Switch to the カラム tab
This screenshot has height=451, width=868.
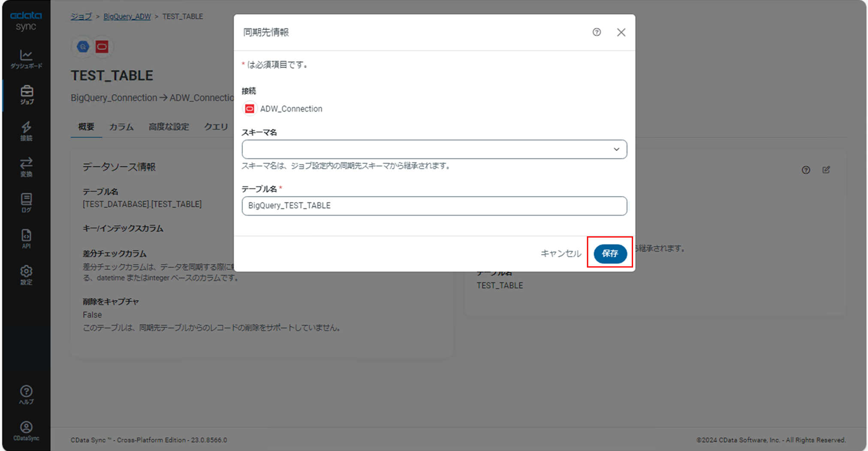(x=121, y=127)
